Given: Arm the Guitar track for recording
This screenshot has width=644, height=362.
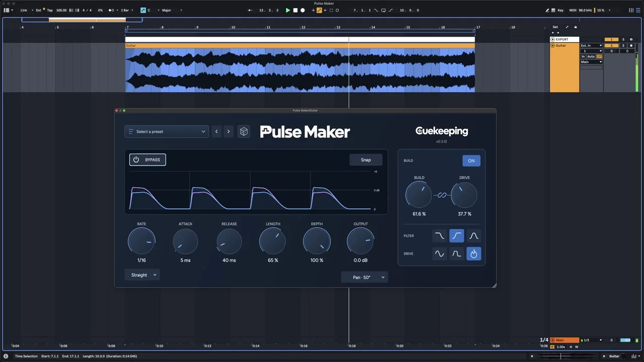Looking at the screenshot, I should (x=631, y=46).
